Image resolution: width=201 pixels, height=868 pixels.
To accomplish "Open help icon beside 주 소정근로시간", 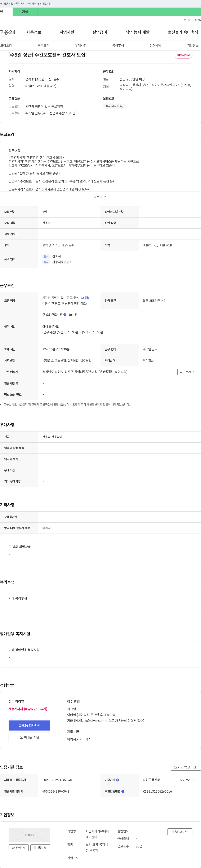I will pos(65,315).
